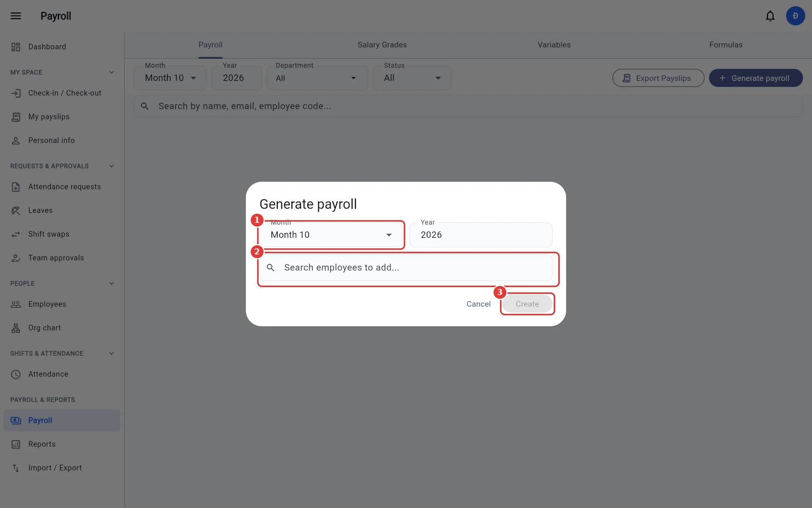Click the Year field in the dialog

(481, 235)
